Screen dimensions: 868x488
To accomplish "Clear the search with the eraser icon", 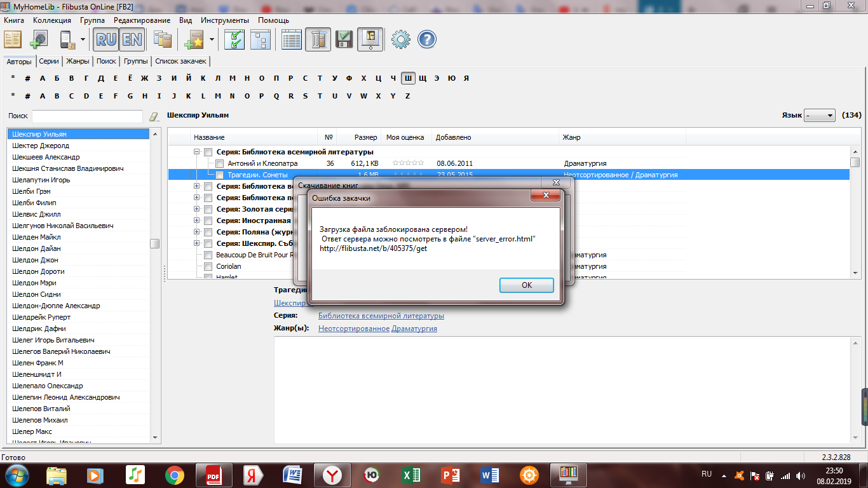I will pos(153,116).
